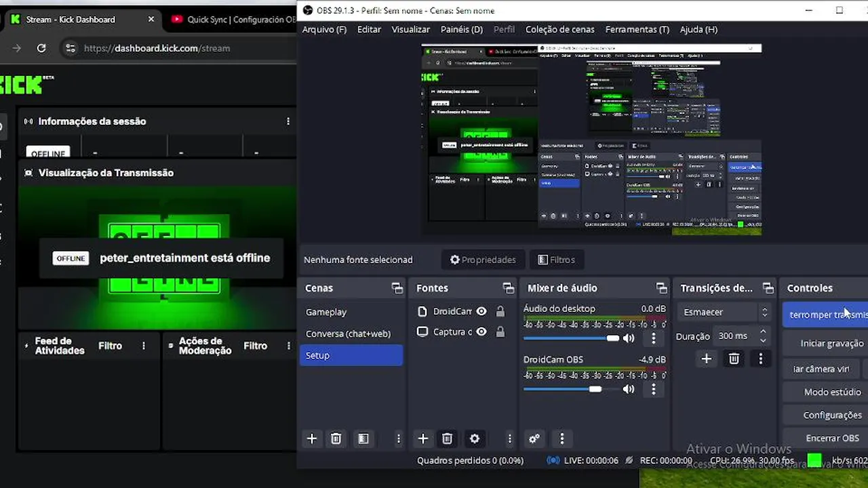868x488 pixels.
Task: Add a transition with the plus icon
Action: 707,359
